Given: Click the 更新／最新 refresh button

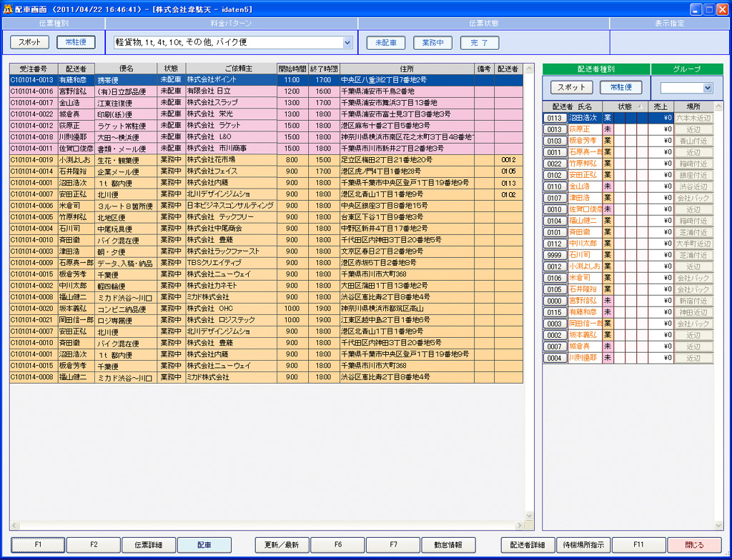Looking at the screenshot, I should coord(282,545).
